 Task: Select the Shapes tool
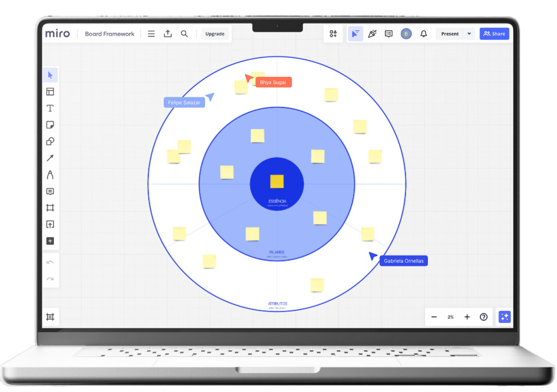[50, 141]
